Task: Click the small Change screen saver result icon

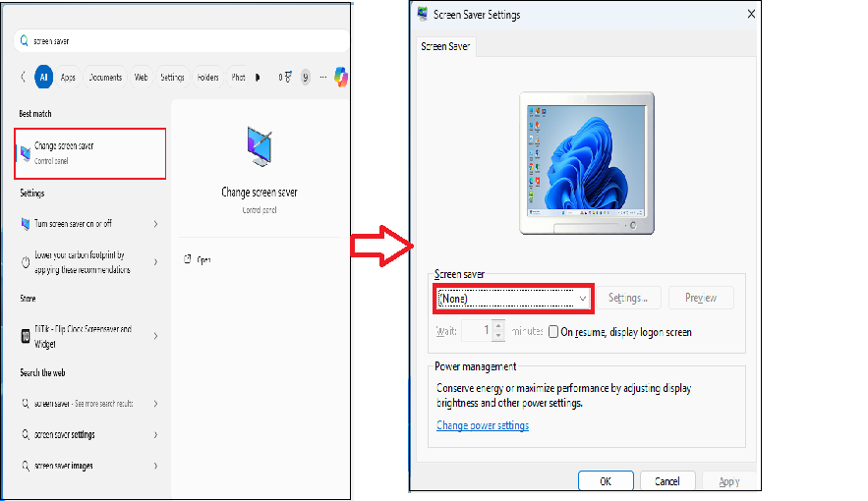Action: [x=25, y=153]
